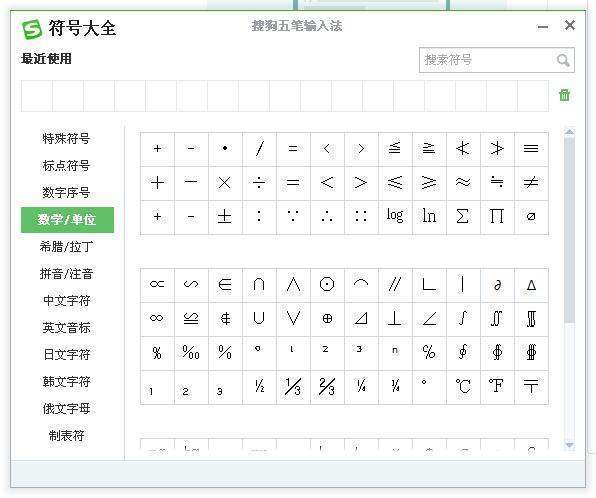Insert the ⊙ circled dot symbol

tap(327, 285)
